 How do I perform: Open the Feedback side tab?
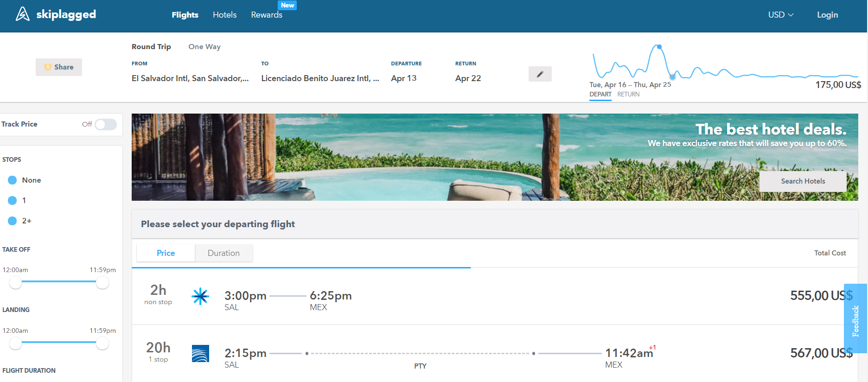[x=855, y=320]
